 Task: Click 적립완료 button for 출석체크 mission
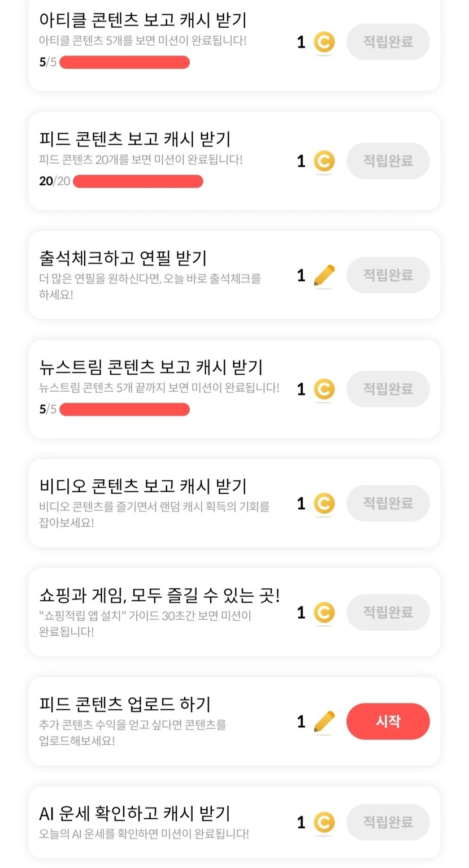tap(388, 275)
